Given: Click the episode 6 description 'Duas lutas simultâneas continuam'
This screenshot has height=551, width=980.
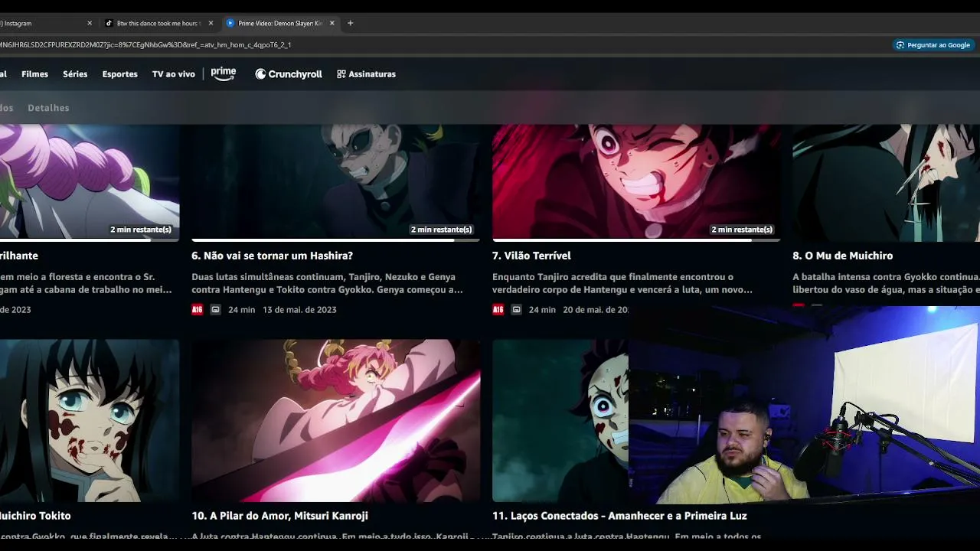Looking at the screenshot, I should pyautogui.click(x=327, y=283).
